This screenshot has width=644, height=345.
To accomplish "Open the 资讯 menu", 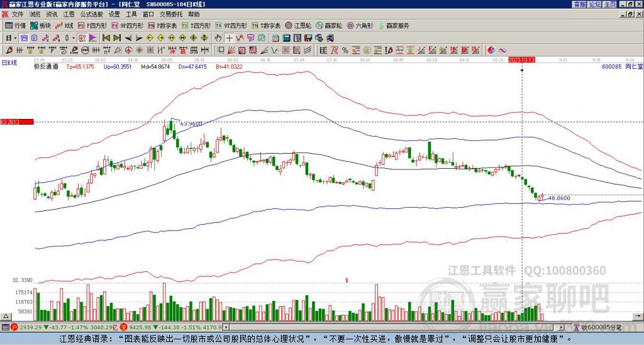I will click(x=52, y=14).
